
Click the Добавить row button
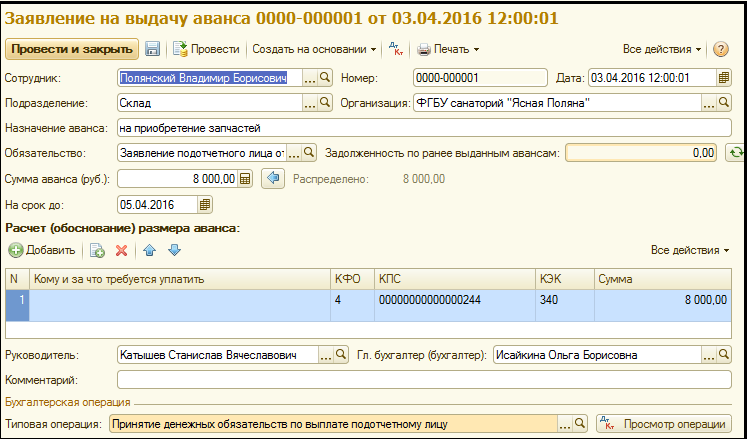[42, 250]
